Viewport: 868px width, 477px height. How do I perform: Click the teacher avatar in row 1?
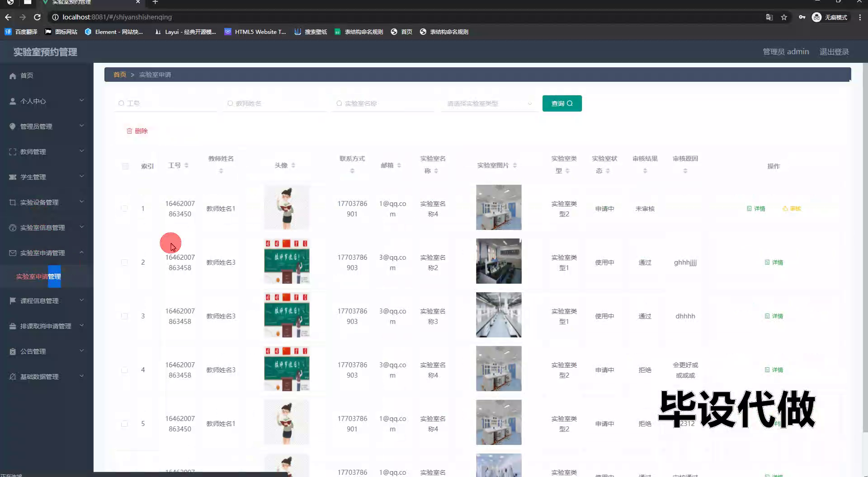click(x=287, y=207)
